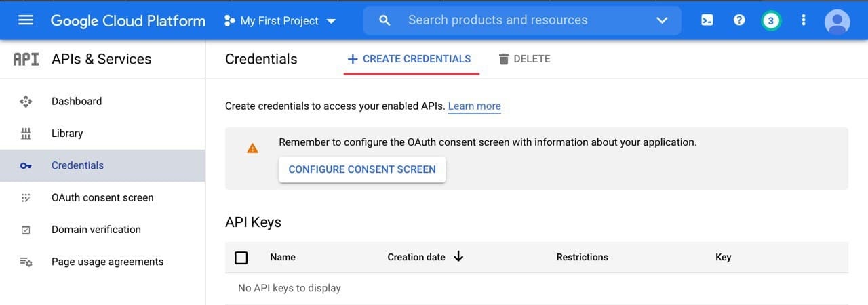Open the My First Project selector
The width and height of the screenshot is (868, 305).
coord(280,21)
